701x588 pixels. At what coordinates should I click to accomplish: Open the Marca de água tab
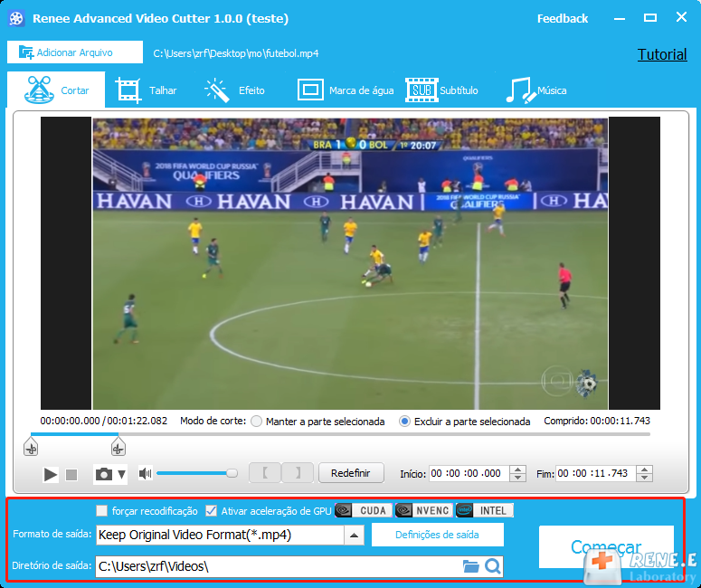coord(346,90)
